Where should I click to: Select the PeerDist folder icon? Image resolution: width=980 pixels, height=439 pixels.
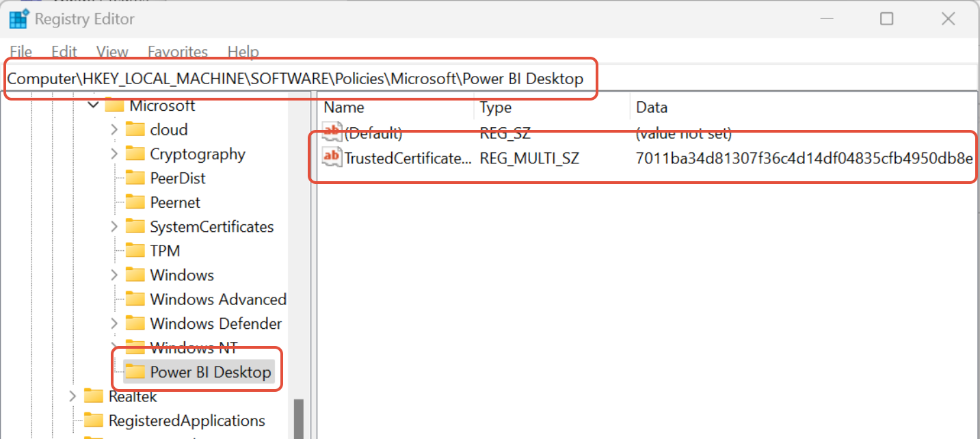(135, 178)
